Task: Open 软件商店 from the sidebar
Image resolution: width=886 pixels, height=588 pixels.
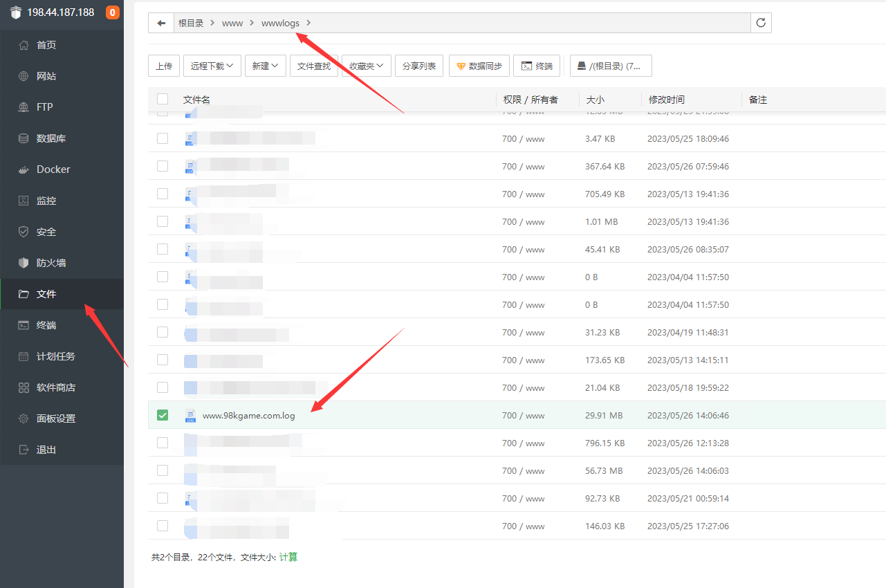Action: point(55,387)
